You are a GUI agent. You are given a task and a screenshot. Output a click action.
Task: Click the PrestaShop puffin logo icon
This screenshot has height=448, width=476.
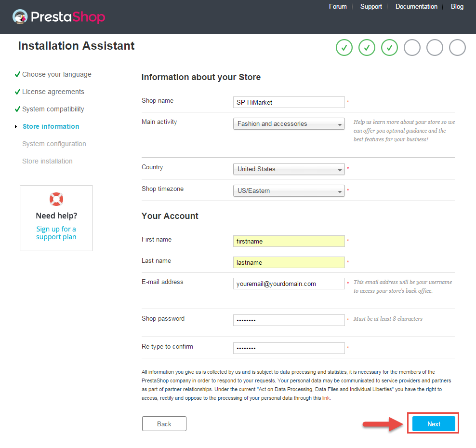coord(20,17)
